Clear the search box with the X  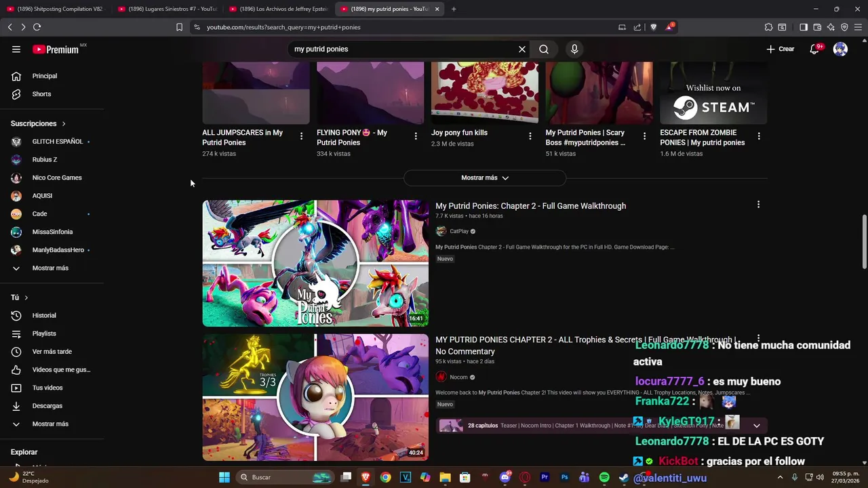tap(522, 49)
